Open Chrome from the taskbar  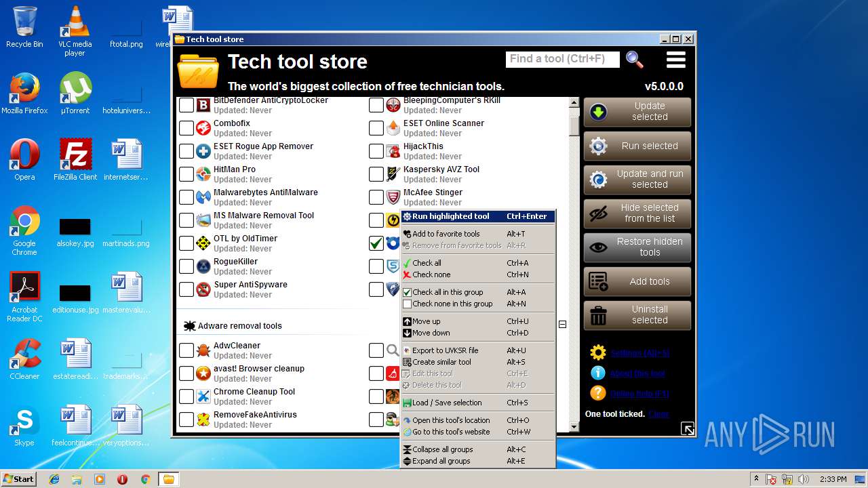click(x=145, y=479)
